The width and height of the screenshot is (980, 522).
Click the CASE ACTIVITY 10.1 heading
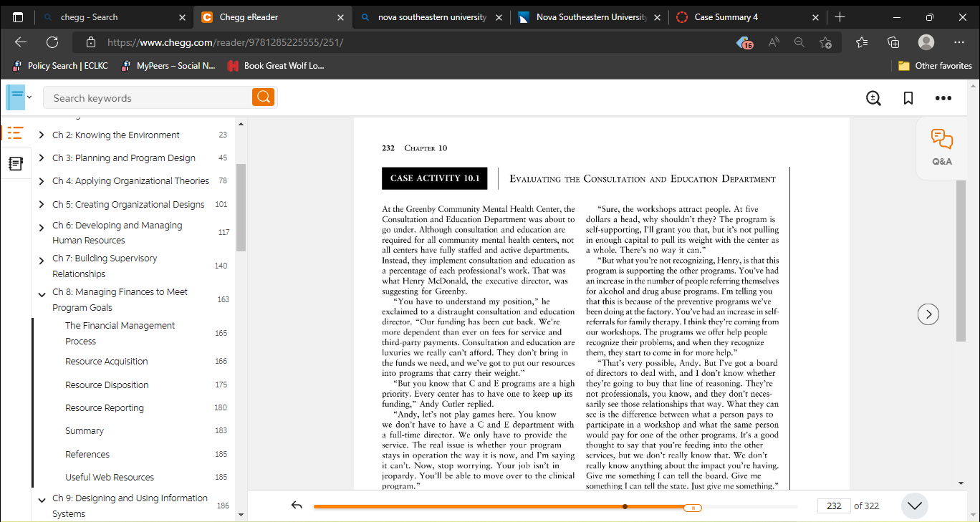435,178
